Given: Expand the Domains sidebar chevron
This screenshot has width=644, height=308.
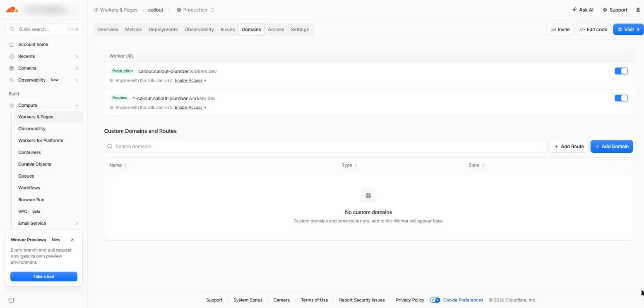Looking at the screenshot, I should click(77, 68).
